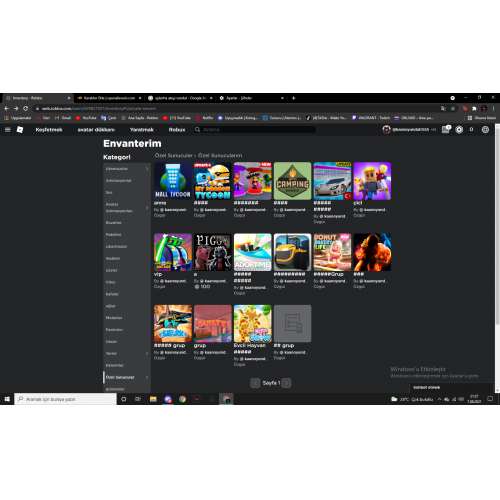Open Chrome from the taskbar
The height and width of the screenshot is (500, 500).
pyautogui.click(x=182, y=399)
